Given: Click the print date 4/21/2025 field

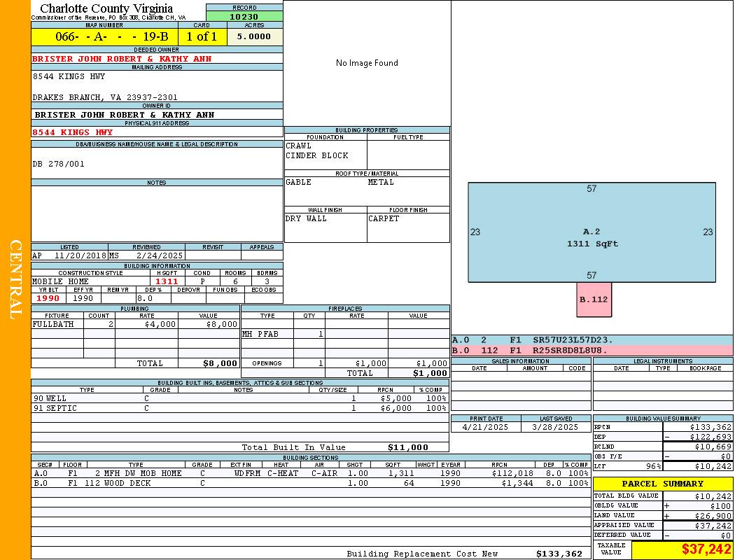Looking at the screenshot, I should 486,427.
